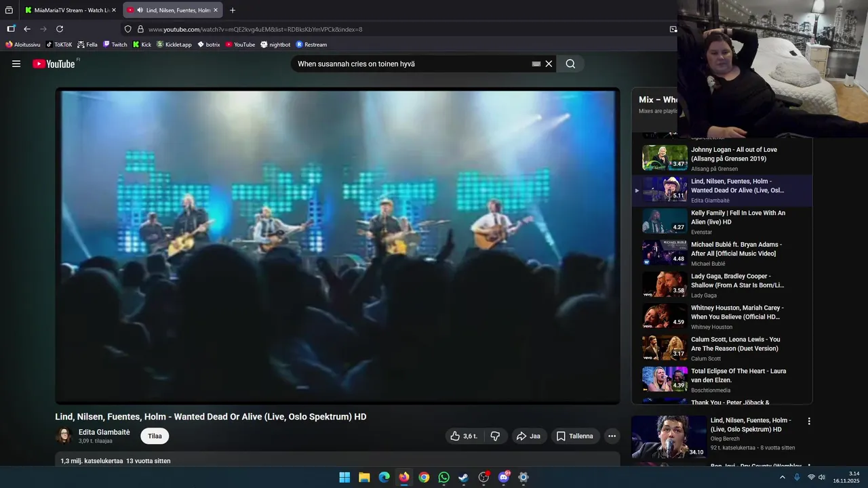Open the Kick bookmark
The image size is (868, 488).
click(142, 45)
